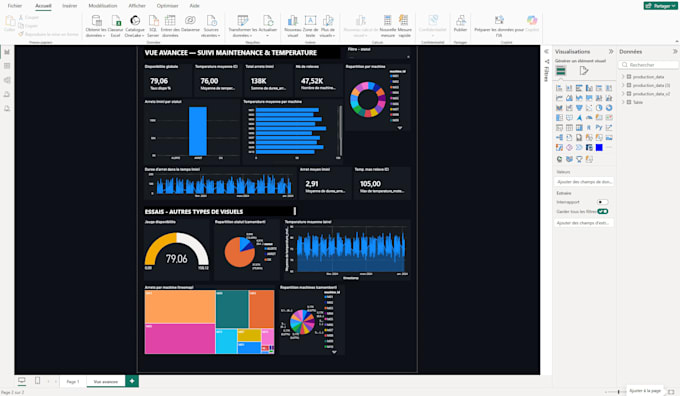Add a new report page
The width and height of the screenshot is (680, 396).
pyautogui.click(x=132, y=381)
